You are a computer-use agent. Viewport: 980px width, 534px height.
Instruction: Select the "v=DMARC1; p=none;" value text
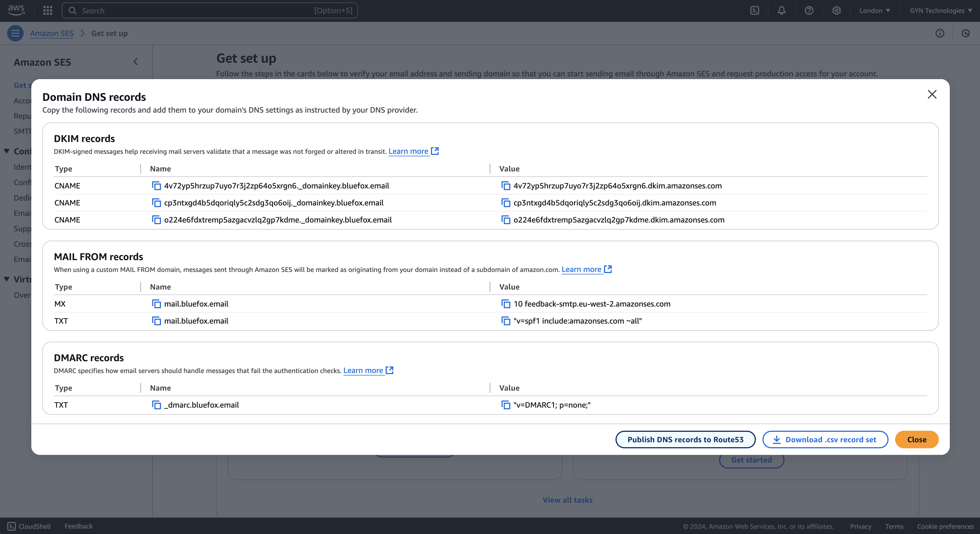coord(552,405)
